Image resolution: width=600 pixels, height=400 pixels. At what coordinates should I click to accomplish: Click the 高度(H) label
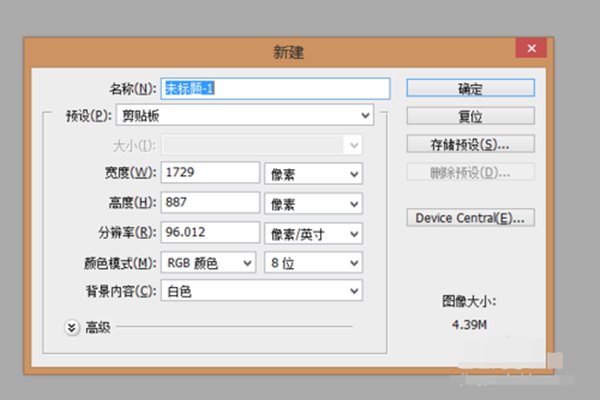click(132, 202)
